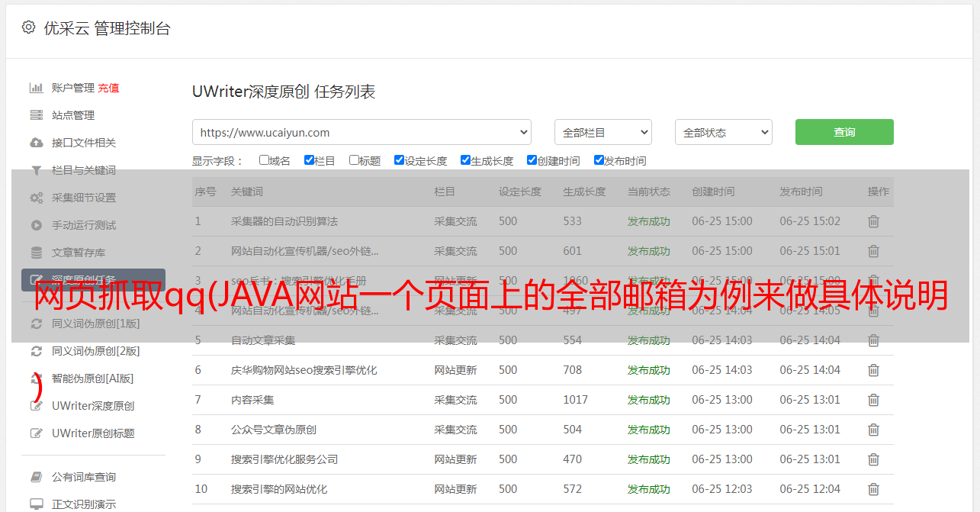
Task: Click trash icon for row 6
Action: [873, 370]
